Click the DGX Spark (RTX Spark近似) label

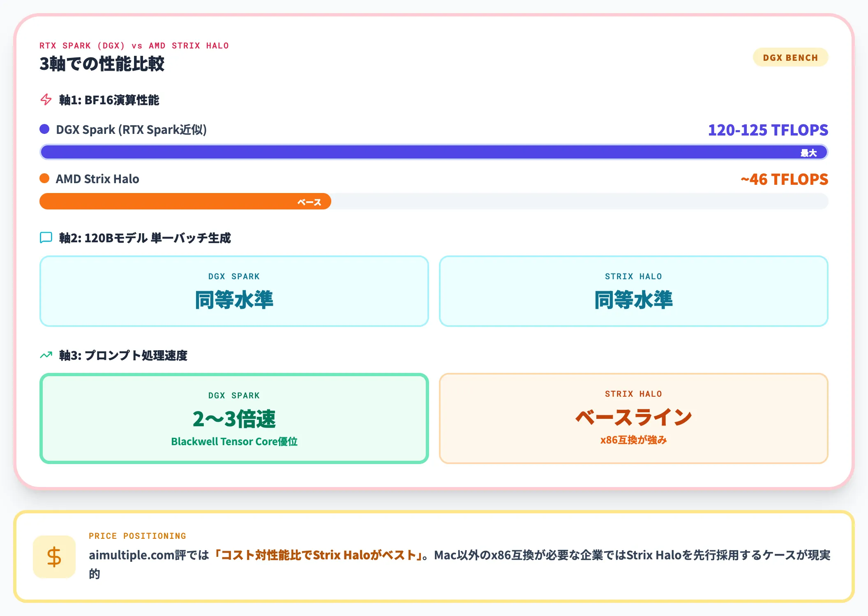[131, 129]
